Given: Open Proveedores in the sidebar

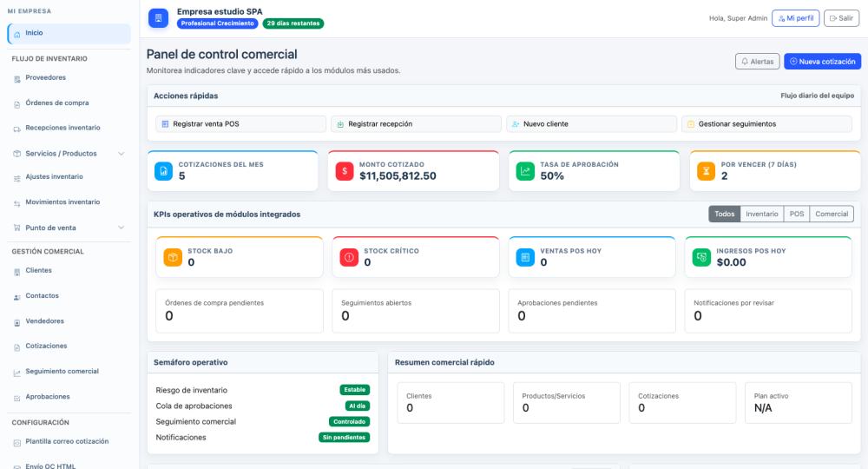Looking at the screenshot, I should 45,77.
